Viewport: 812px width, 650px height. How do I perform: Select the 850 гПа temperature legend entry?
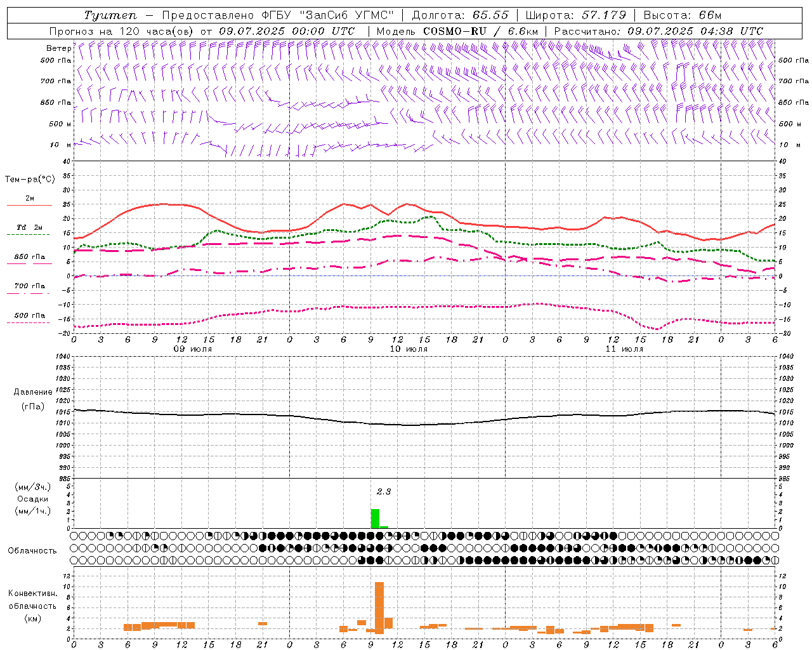pos(29,258)
